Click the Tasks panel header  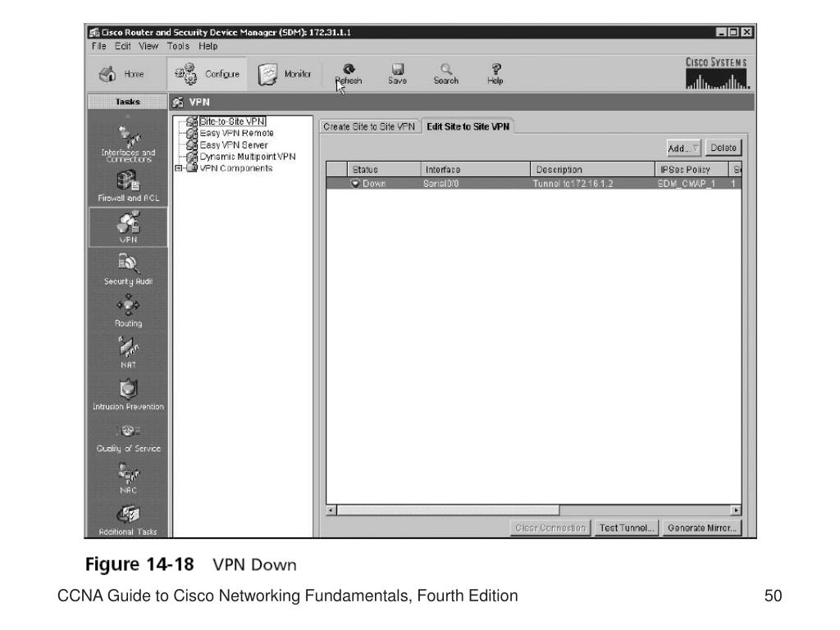(x=128, y=102)
